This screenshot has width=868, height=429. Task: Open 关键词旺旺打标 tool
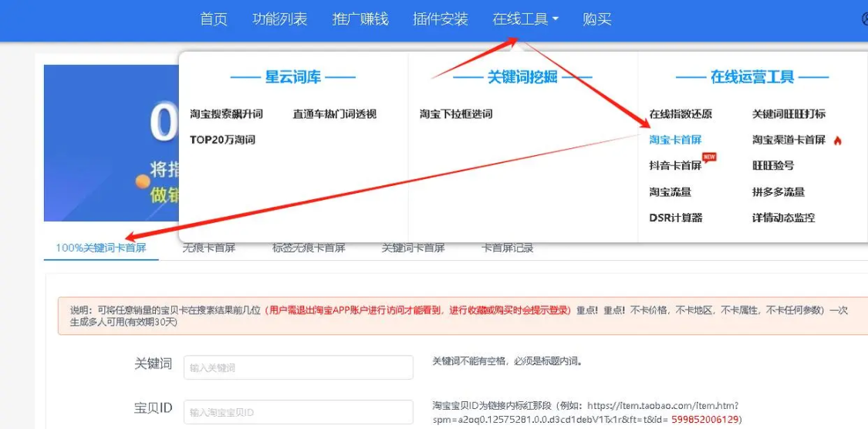(x=789, y=115)
